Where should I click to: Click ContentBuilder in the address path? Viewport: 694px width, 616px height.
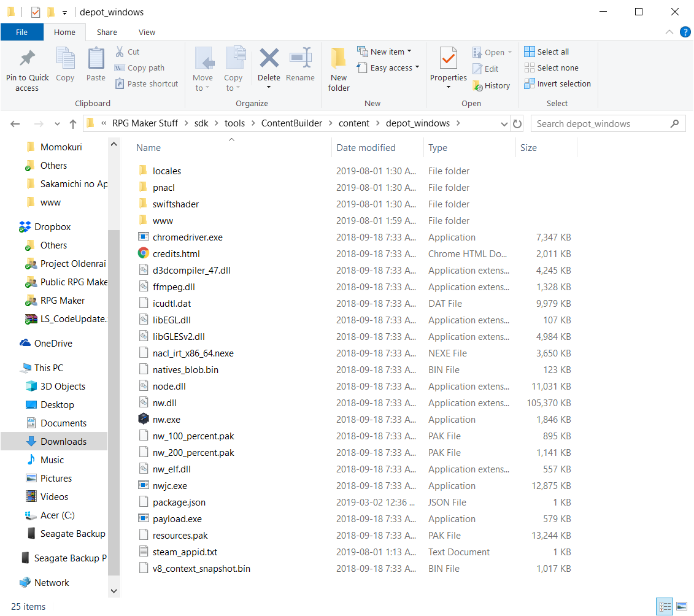tap(291, 123)
